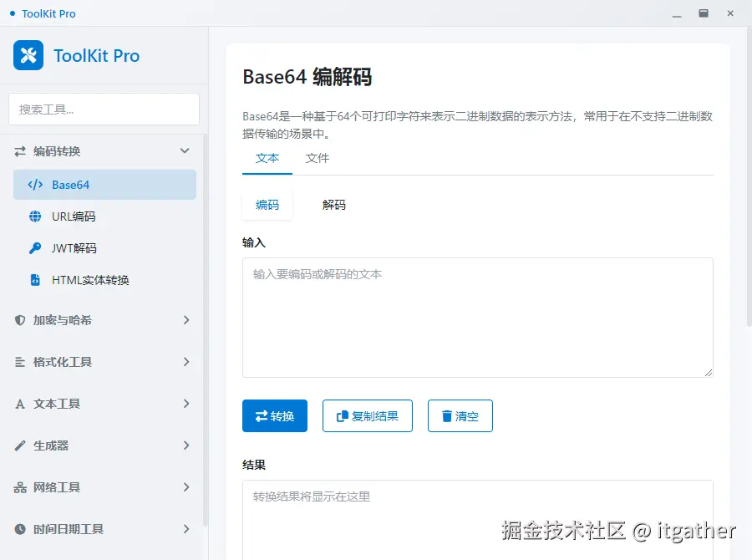
Task: Click the ToolKit Pro sidebar title text
Action: 96,56
